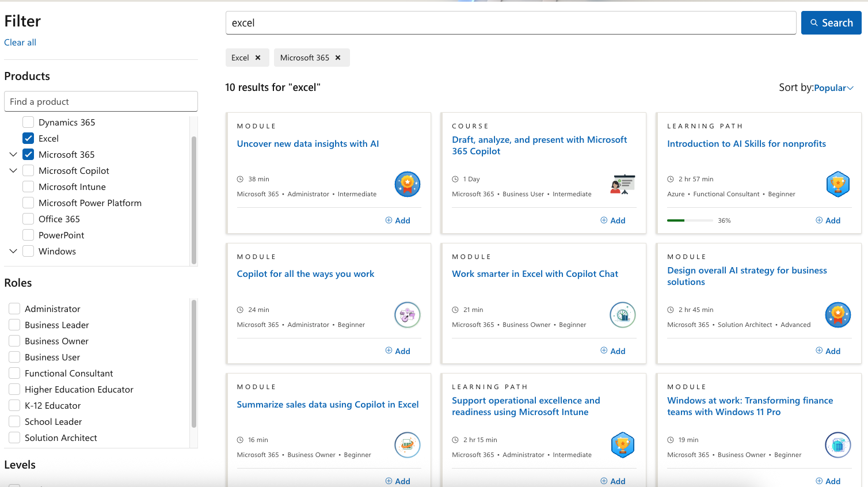868x487 pixels.
Task: Click the clock icon next to 2 hr 57 min
Action: (671, 179)
